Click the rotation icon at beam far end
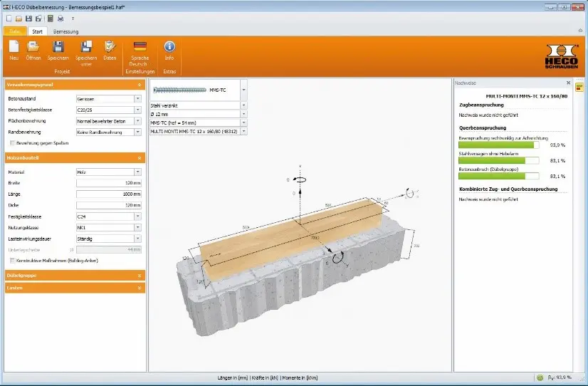The width and height of the screenshot is (588, 386). 409,194
